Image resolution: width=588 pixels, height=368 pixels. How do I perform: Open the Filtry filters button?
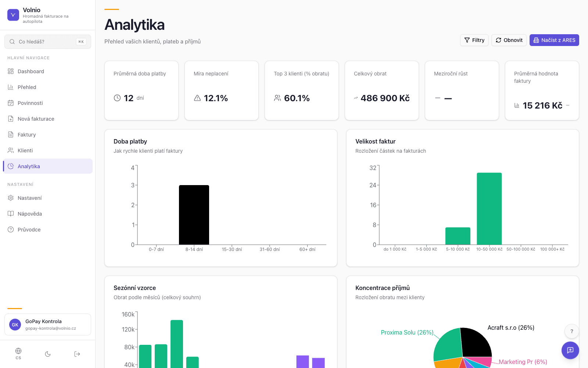[x=474, y=40]
